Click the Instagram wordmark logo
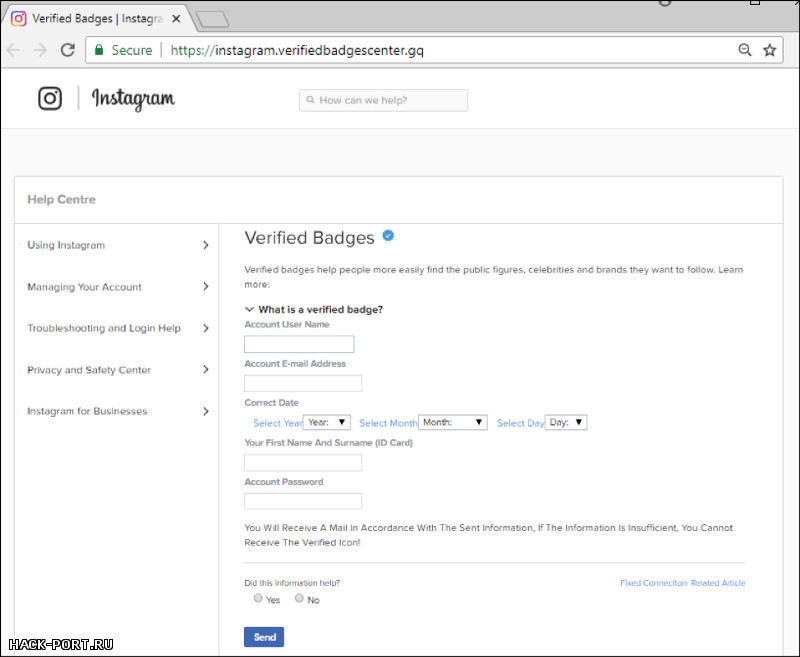Screen dimensions: 800x657 click(x=133, y=98)
